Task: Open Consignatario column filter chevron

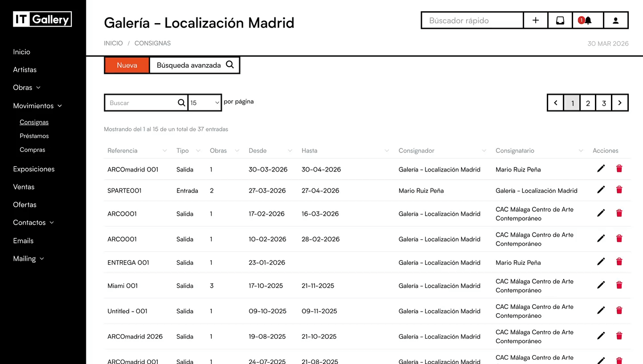Action: 581,151
